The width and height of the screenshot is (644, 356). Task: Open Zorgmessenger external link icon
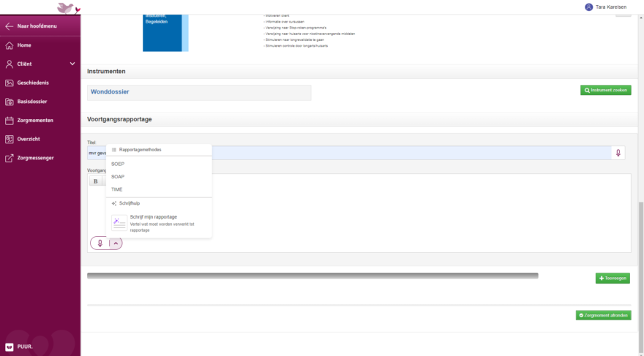click(10, 158)
